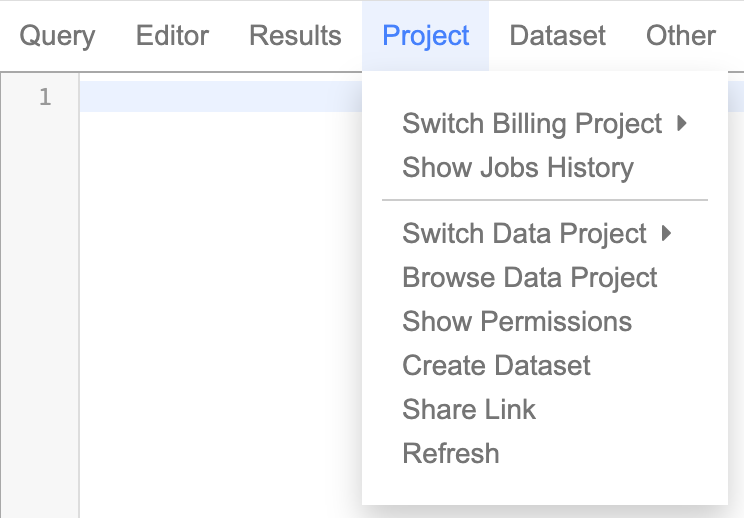
Task: Select Create Dataset in Project menu
Action: pos(496,366)
